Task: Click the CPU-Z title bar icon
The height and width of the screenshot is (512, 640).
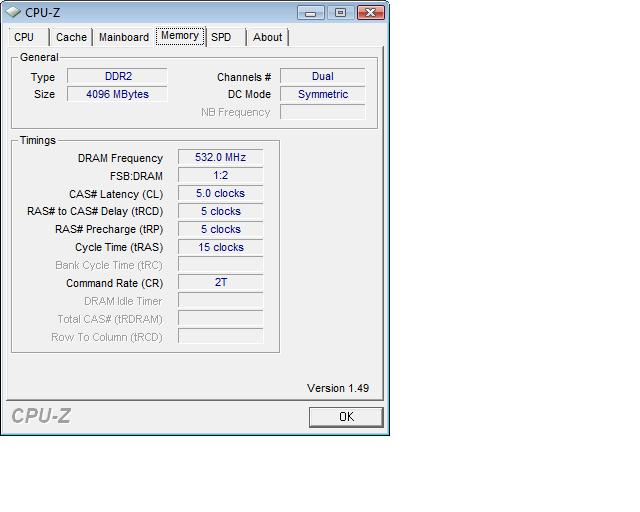Action: 13,12
